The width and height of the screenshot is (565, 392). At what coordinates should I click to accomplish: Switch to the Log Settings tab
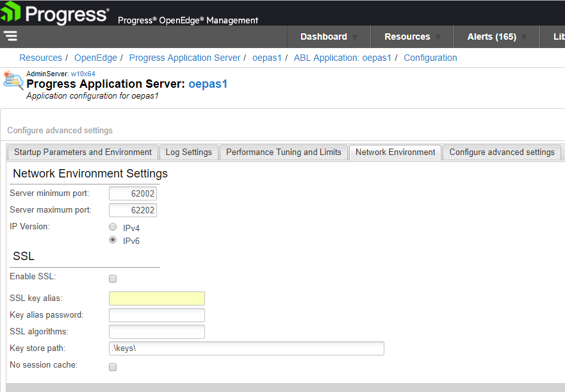[x=188, y=152]
